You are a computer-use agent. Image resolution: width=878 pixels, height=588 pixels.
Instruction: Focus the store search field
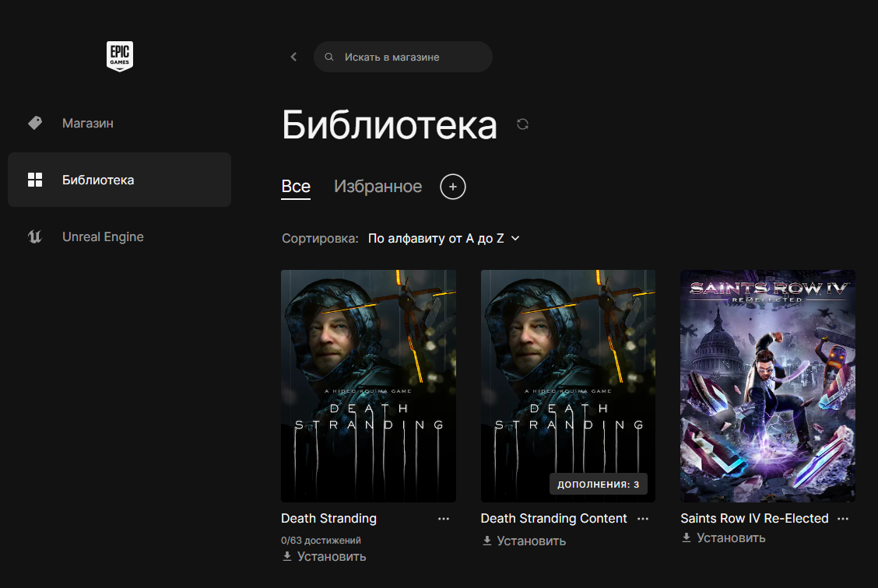point(402,57)
